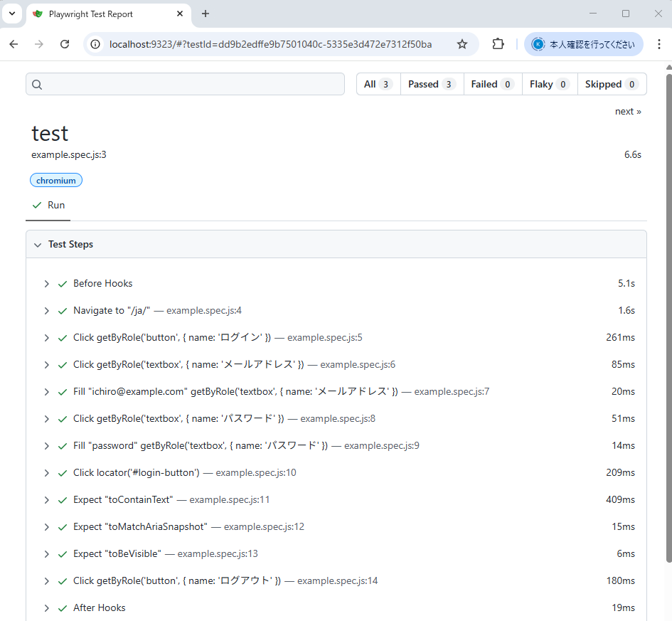Go to the next test link
This screenshot has width=672, height=621.
[x=629, y=112]
